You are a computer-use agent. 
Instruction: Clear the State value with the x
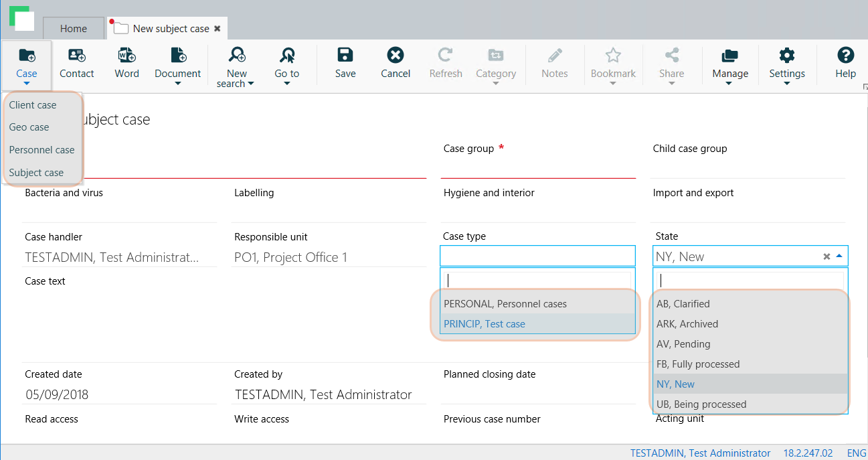click(x=827, y=256)
